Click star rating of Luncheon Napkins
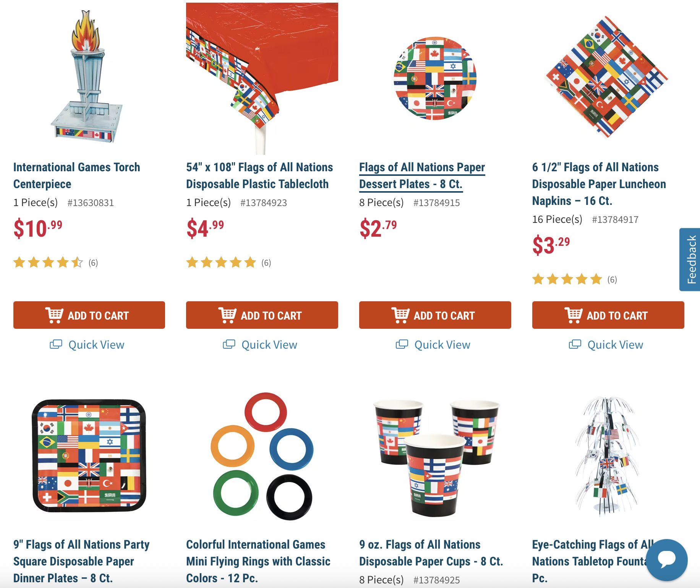Image resolution: width=700 pixels, height=588 pixels. click(567, 279)
